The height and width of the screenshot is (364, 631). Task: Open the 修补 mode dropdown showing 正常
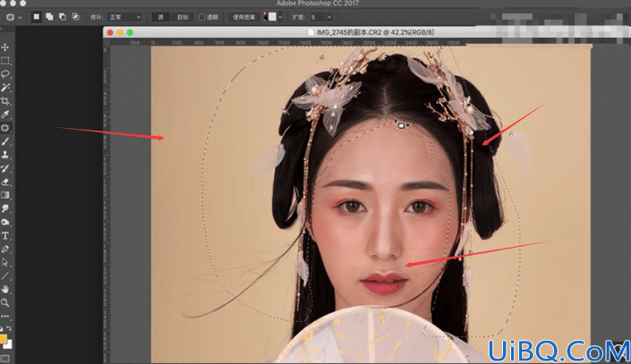[x=124, y=17]
